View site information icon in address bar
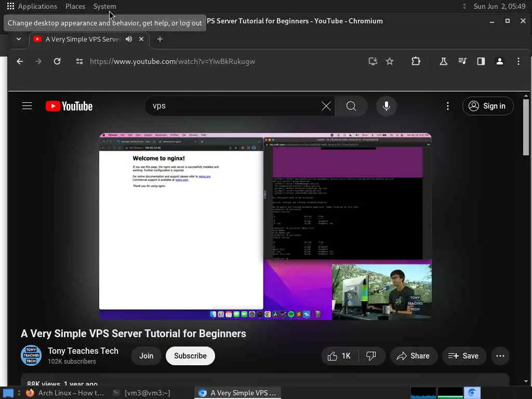This screenshot has width=532, height=399. coord(79,61)
